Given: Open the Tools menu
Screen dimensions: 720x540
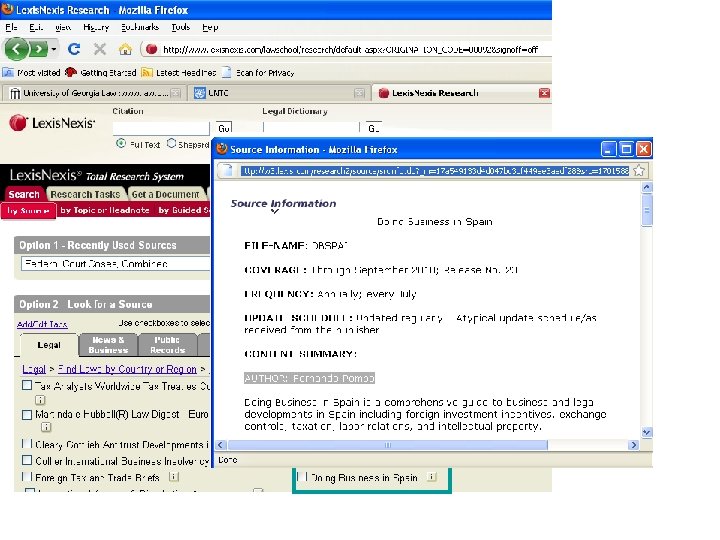Looking at the screenshot, I should pos(180,27).
